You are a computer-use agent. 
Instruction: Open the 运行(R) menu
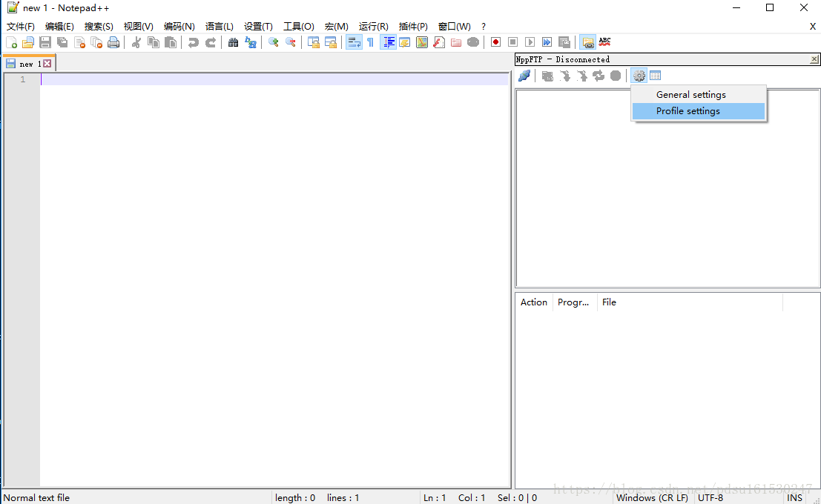click(373, 26)
